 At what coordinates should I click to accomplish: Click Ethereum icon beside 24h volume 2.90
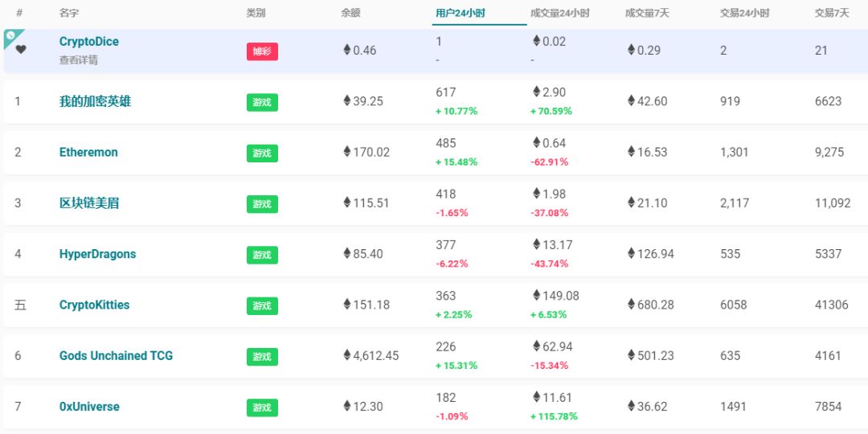(x=536, y=92)
